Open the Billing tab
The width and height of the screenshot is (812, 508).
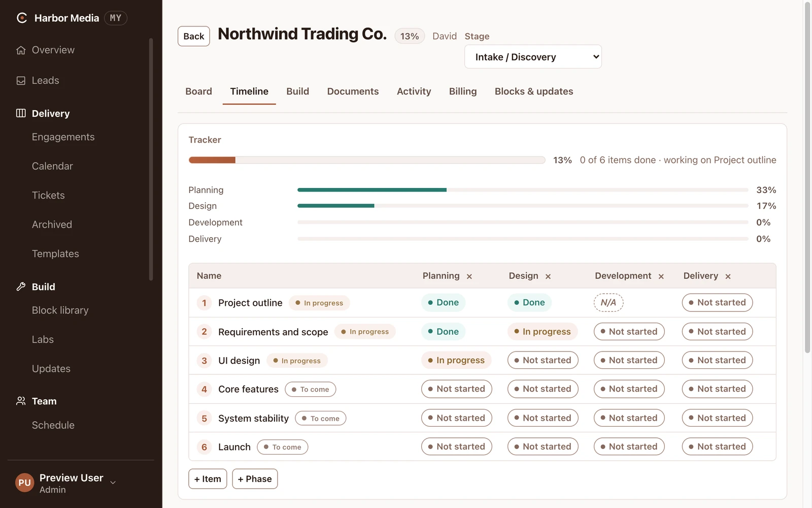[x=463, y=91]
